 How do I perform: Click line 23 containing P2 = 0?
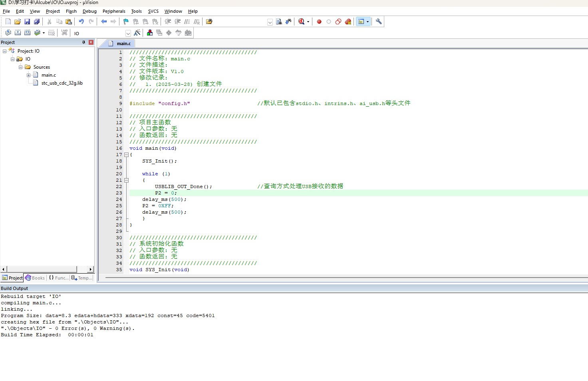[x=358, y=193]
